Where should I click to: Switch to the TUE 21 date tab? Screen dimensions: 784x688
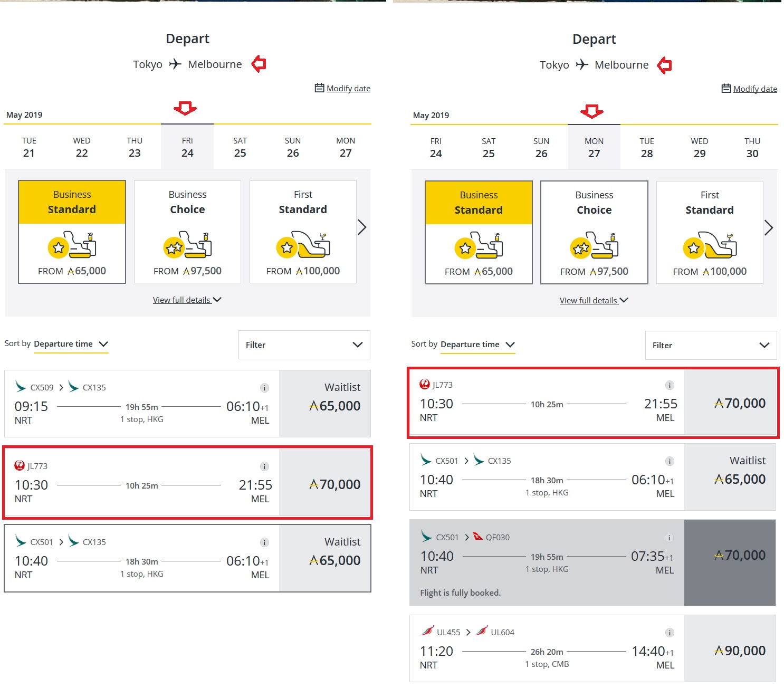pyautogui.click(x=29, y=147)
